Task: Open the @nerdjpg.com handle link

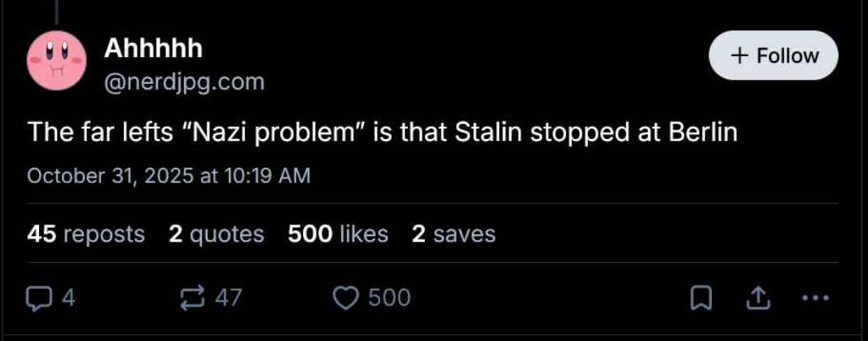Action: [x=184, y=81]
